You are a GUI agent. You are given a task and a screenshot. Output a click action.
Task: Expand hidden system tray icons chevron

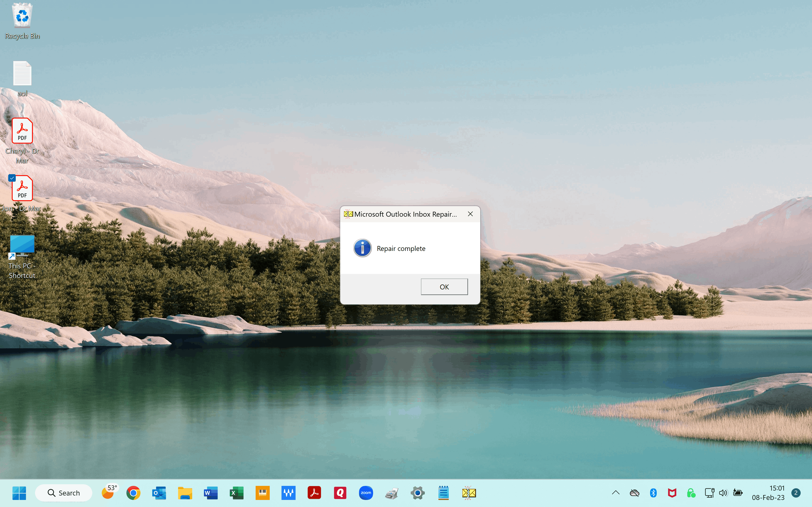tap(615, 493)
